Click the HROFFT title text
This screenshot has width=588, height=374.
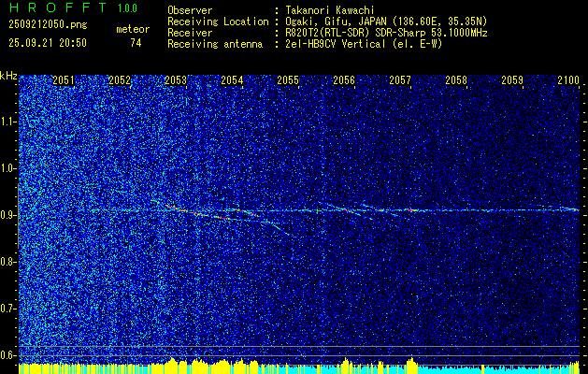point(57,7)
